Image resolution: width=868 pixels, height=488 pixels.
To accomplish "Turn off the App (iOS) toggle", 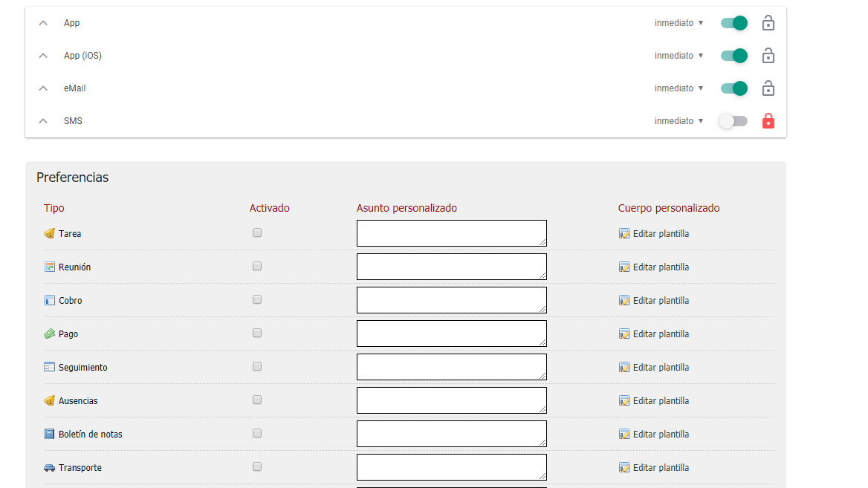I will [734, 55].
